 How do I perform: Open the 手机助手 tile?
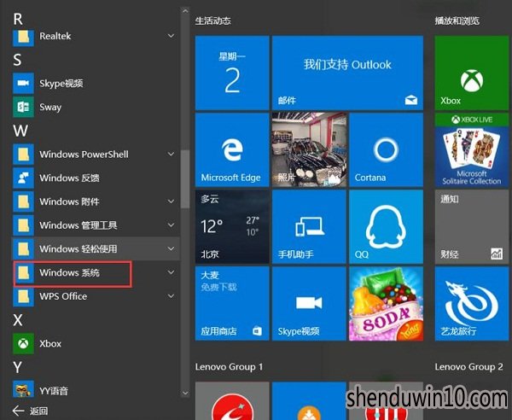pos(309,227)
